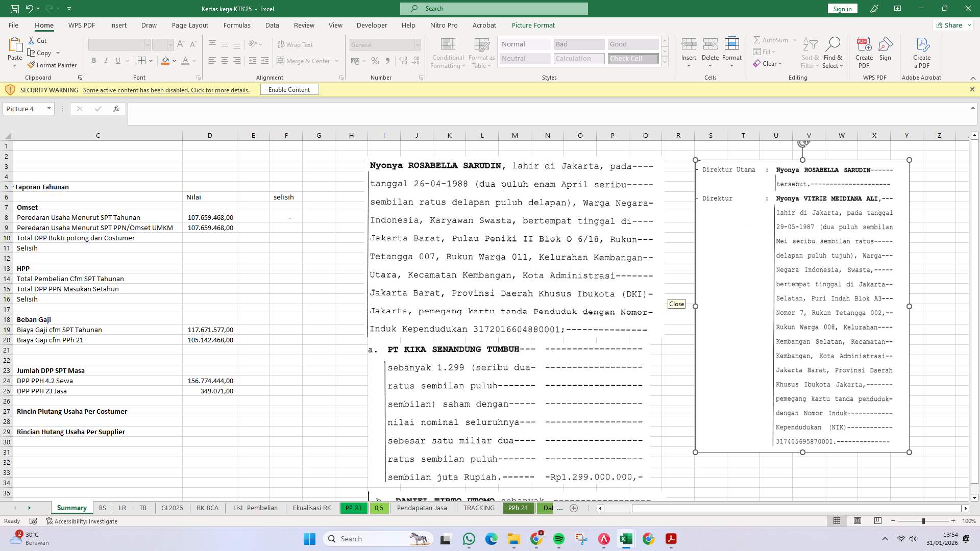
Task: Apply Percent Style number formatting
Action: (375, 61)
